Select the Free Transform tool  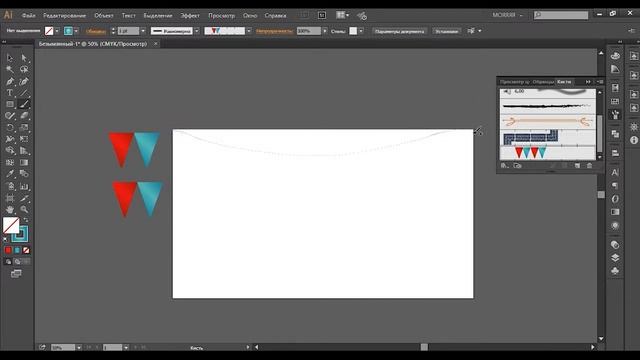(24, 139)
